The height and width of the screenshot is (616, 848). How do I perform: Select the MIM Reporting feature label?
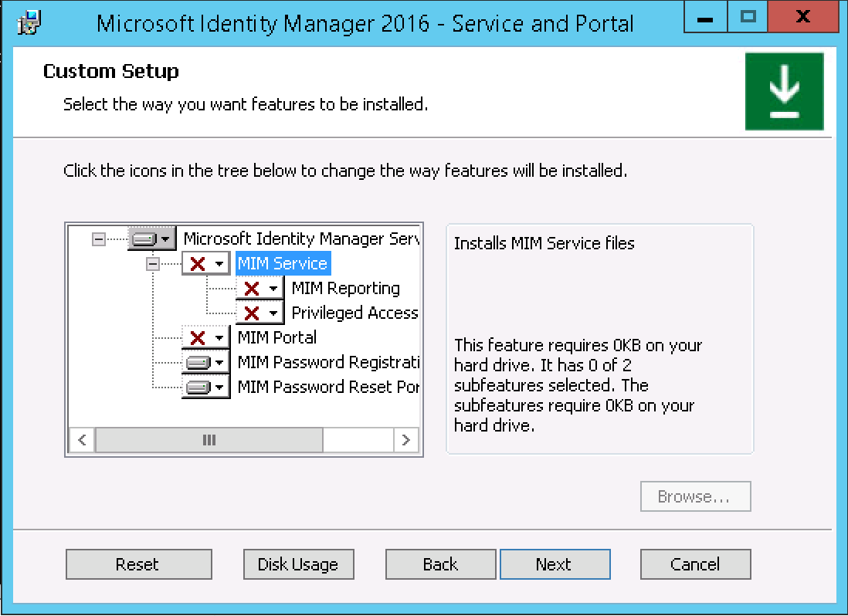coord(345,289)
